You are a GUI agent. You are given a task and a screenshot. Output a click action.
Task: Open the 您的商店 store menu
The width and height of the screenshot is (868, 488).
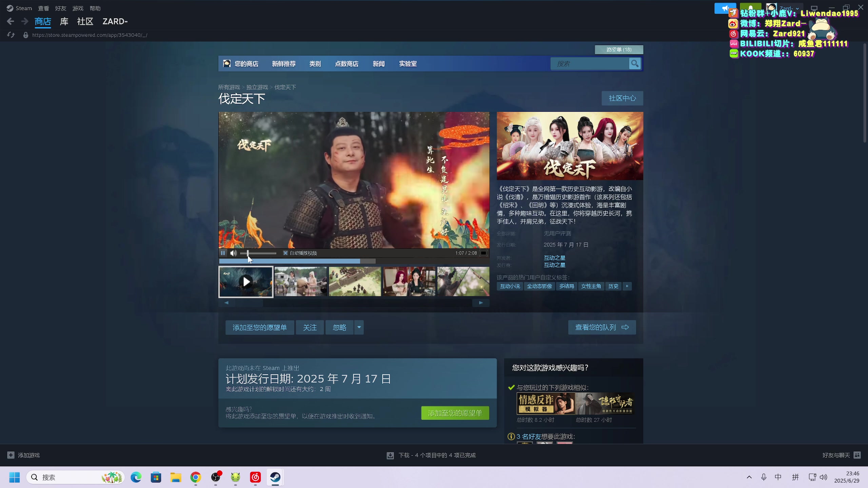point(246,64)
